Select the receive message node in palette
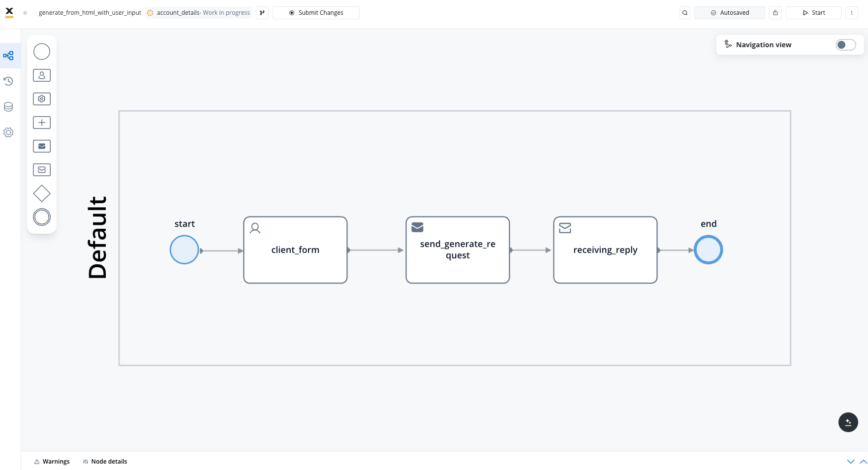The height and width of the screenshot is (470, 868). 42,170
